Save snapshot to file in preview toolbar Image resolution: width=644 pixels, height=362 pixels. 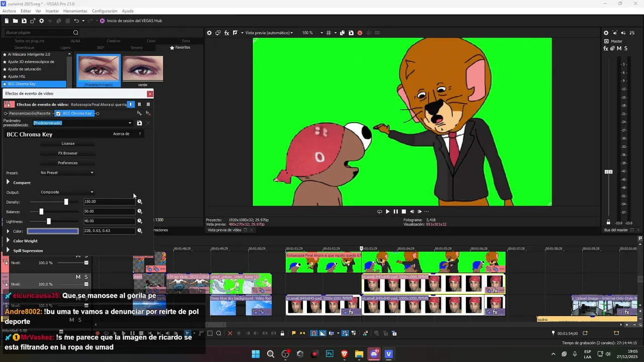pos(351,33)
